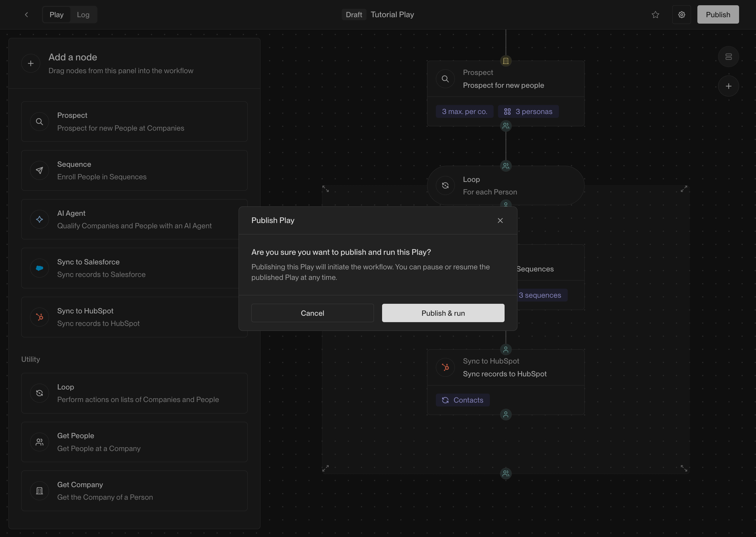Expand loop container top-left resize handle
The image size is (756, 537).
325,189
